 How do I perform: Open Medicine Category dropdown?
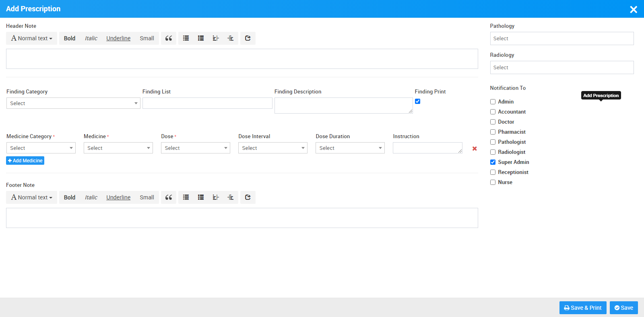coord(41,148)
